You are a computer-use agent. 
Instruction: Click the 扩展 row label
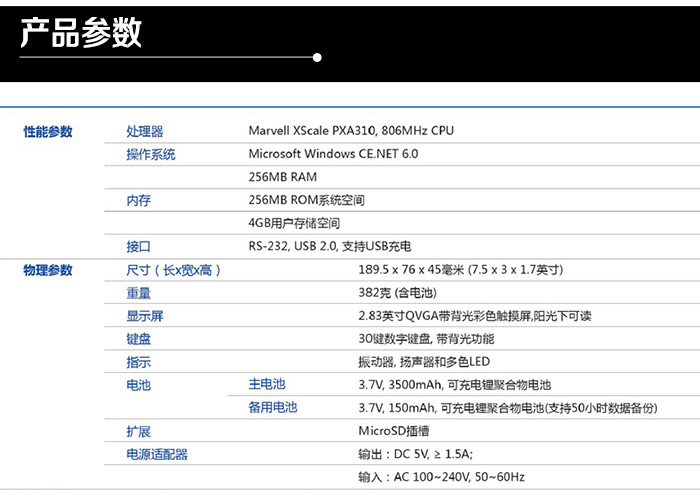coord(138,431)
